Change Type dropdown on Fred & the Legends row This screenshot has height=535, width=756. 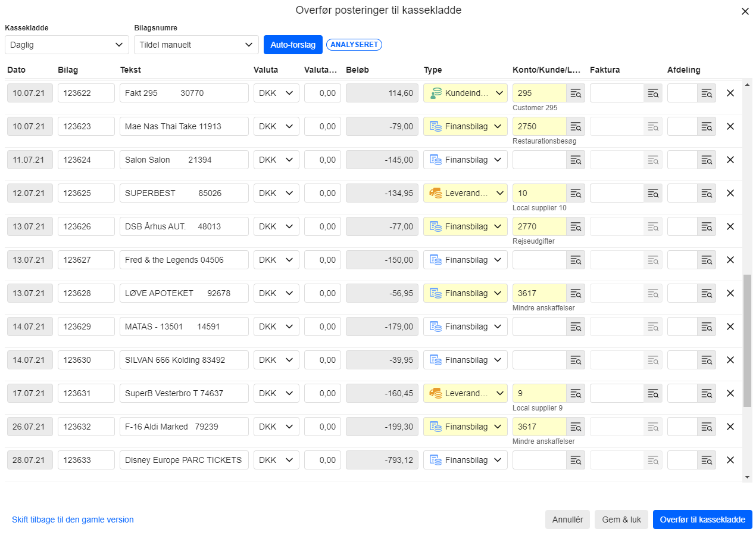pos(465,260)
